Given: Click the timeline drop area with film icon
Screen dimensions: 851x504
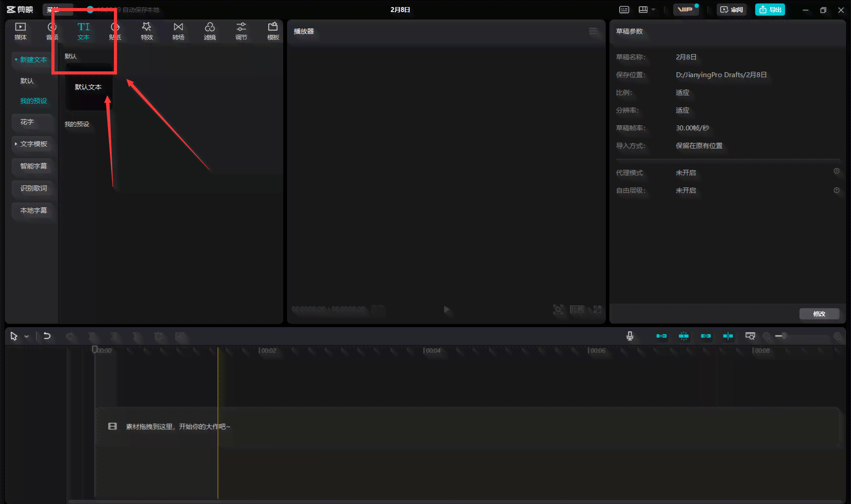Looking at the screenshot, I should pos(468,426).
